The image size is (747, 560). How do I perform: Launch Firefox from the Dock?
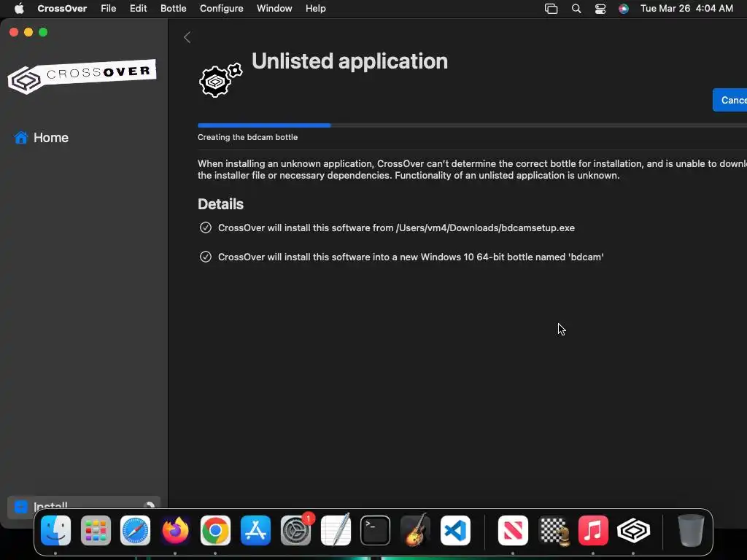click(x=175, y=530)
